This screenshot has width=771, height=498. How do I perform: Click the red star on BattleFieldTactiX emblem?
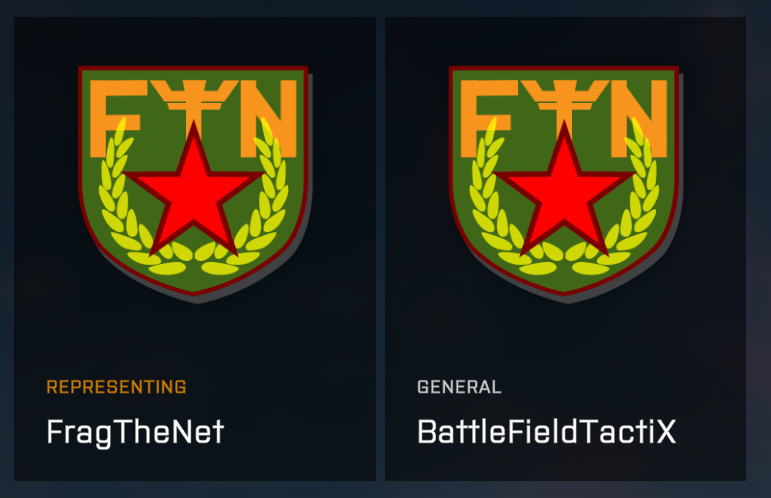(x=564, y=188)
